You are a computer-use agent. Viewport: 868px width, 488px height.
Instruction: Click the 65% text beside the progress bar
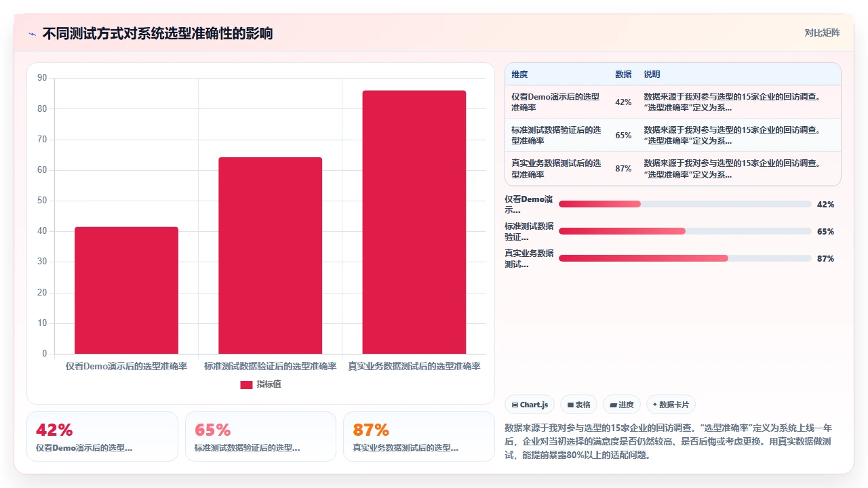coord(825,232)
